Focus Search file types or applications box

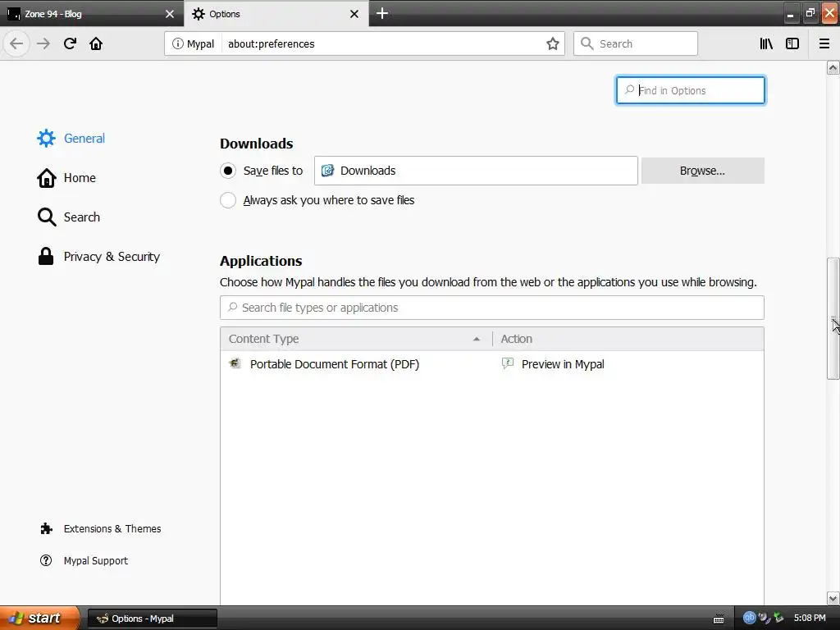[x=492, y=308]
